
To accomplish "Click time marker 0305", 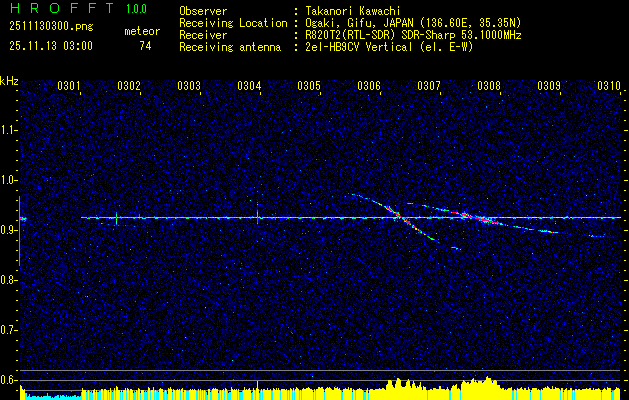I will (x=309, y=85).
